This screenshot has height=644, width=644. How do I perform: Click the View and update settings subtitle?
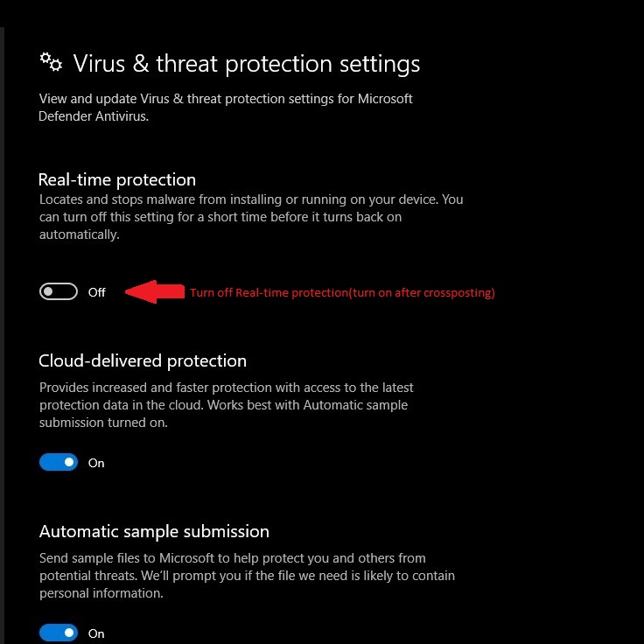tap(225, 99)
